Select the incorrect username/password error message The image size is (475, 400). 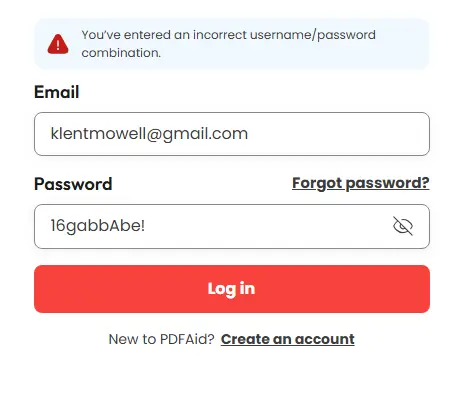[x=229, y=44]
